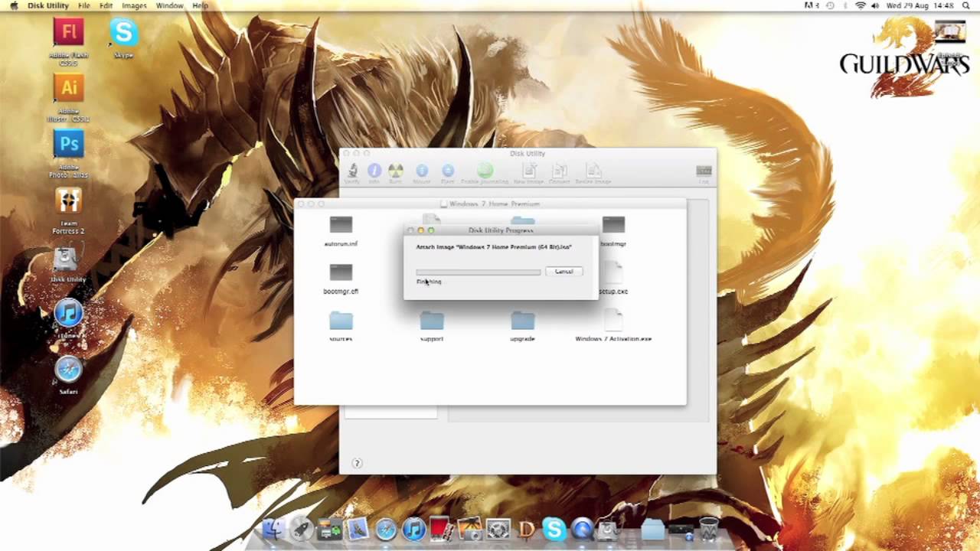Open Safari compass in the Dock
The image size is (980, 551).
(x=386, y=529)
